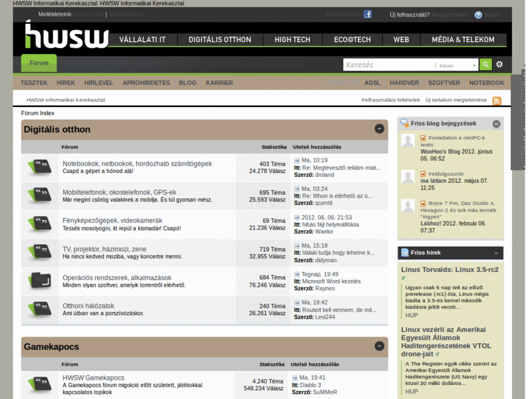Open the HARDVER shopping link
The height and width of the screenshot is (399, 532).
(x=404, y=82)
